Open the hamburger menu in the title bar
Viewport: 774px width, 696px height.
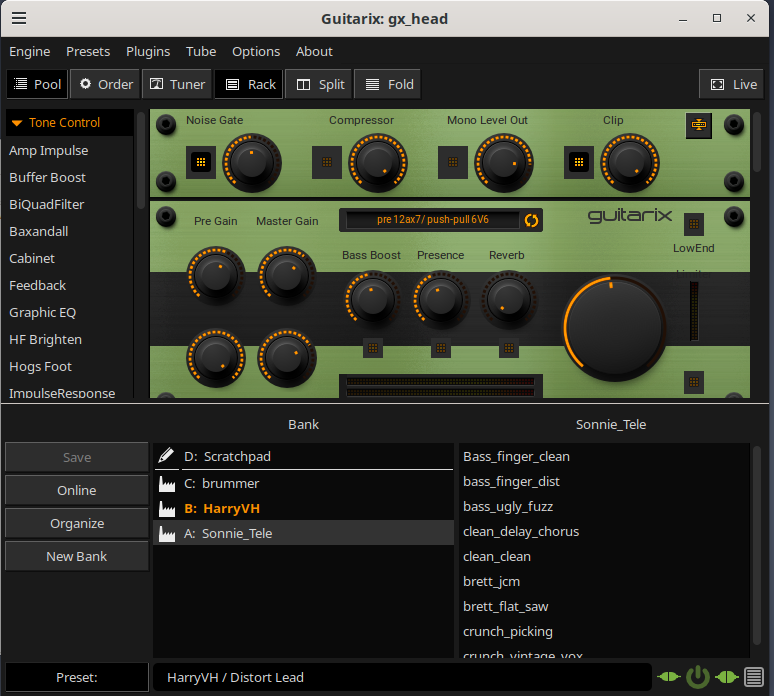point(19,18)
